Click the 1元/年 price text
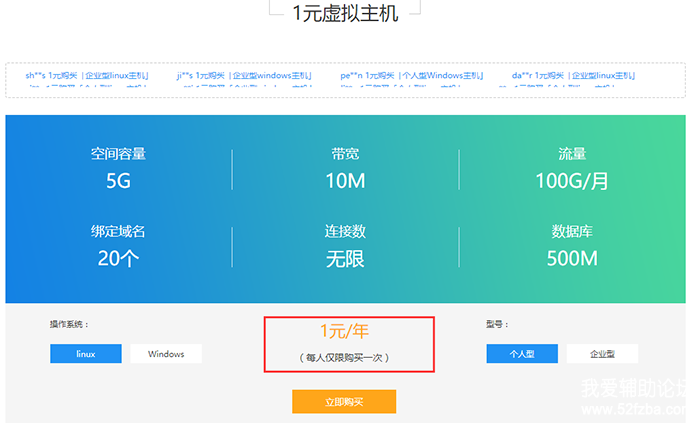The height and width of the screenshot is (423, 700). (345, 331)
